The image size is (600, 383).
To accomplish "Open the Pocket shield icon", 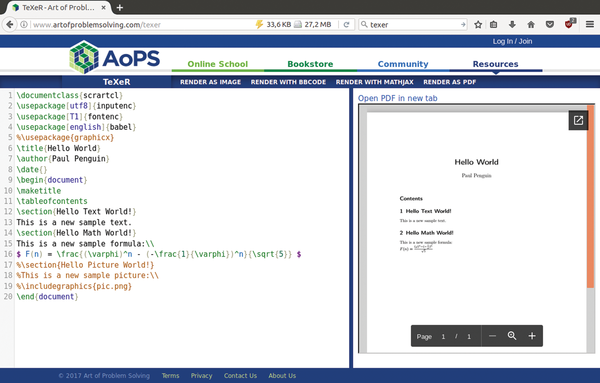I will pos(550,24).
